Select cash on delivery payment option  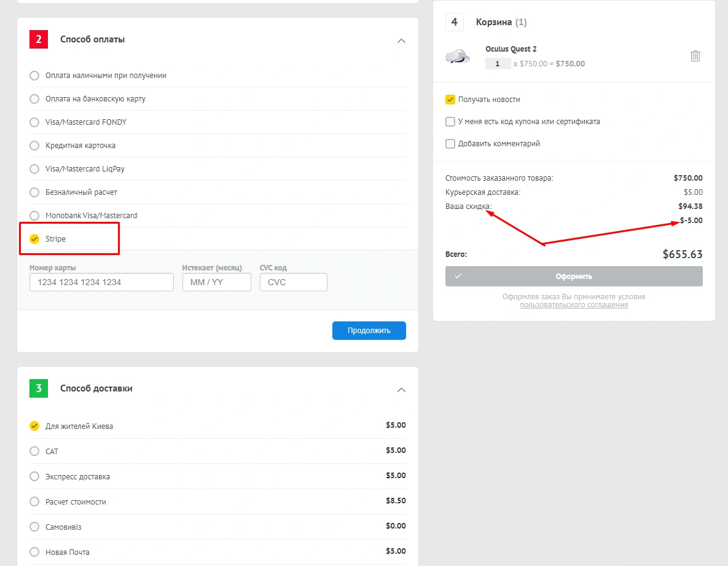[34, 76]
